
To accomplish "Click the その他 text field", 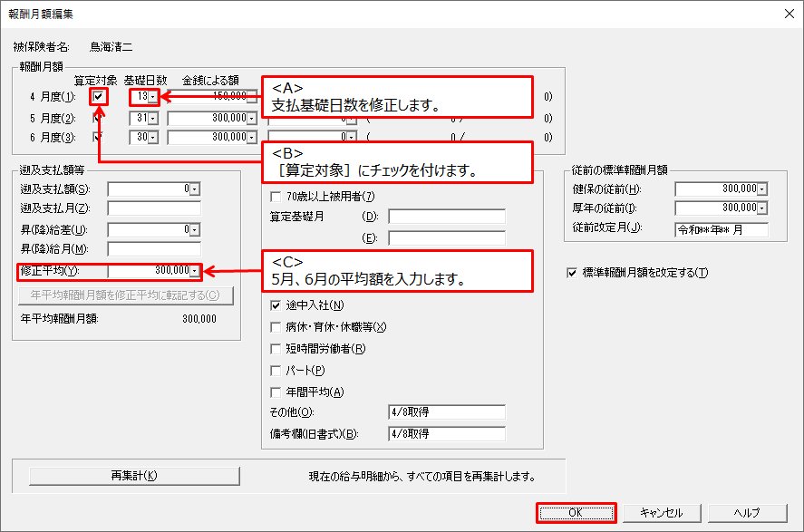I will 445,413.
